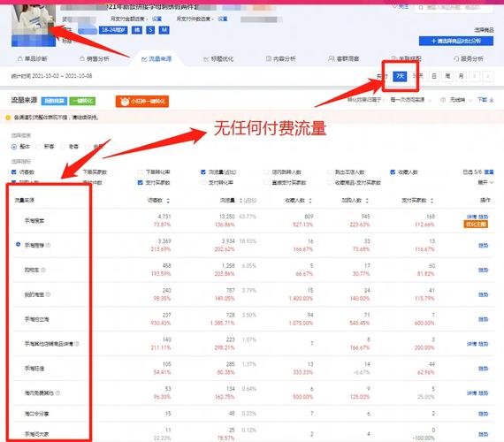Click orange optimize tag in 手淘搜索 row
504x442 pixels.
(476, 225)
